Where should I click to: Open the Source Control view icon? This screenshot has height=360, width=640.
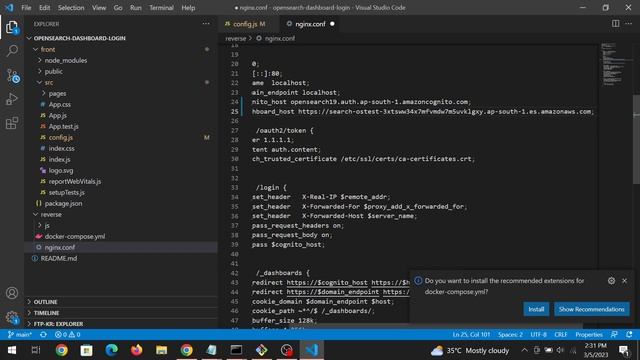[x=12, y=76]
